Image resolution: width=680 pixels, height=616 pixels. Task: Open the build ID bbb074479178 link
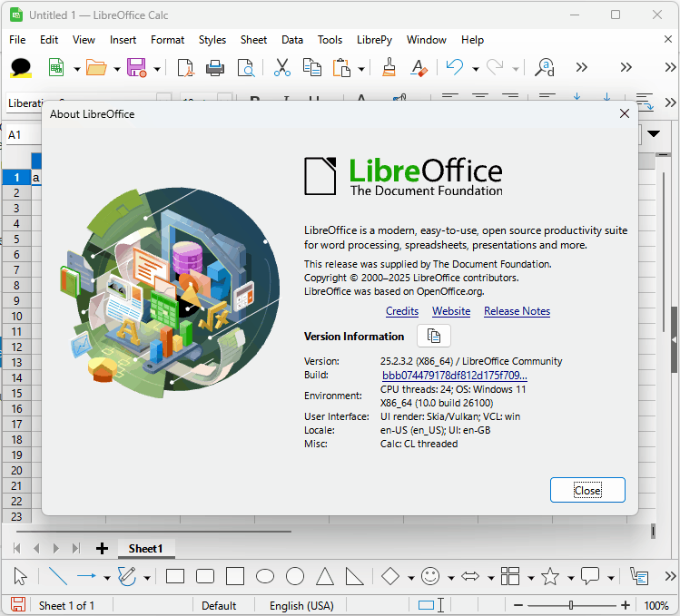point(455,375)
